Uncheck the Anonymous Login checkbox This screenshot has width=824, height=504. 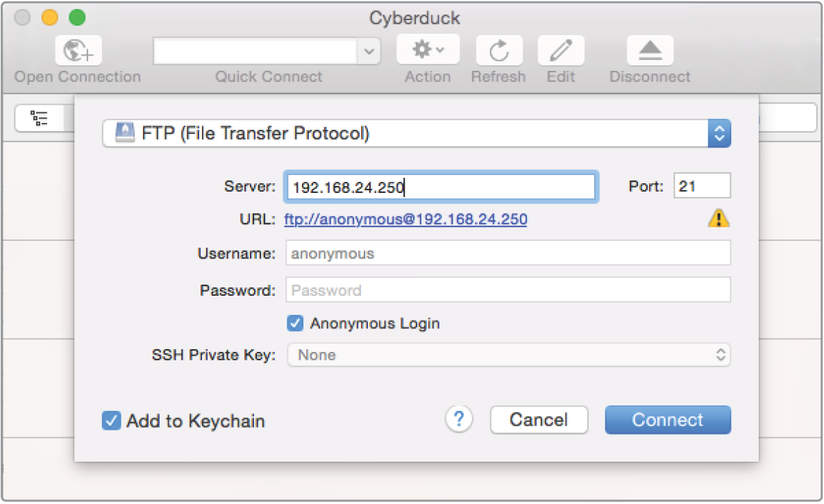(x=295, y=324)
